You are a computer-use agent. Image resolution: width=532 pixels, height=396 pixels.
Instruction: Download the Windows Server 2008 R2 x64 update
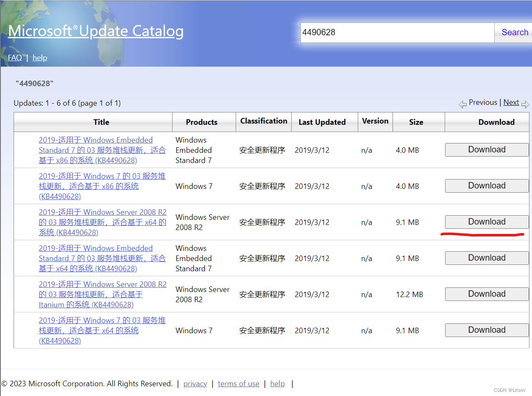487,222
